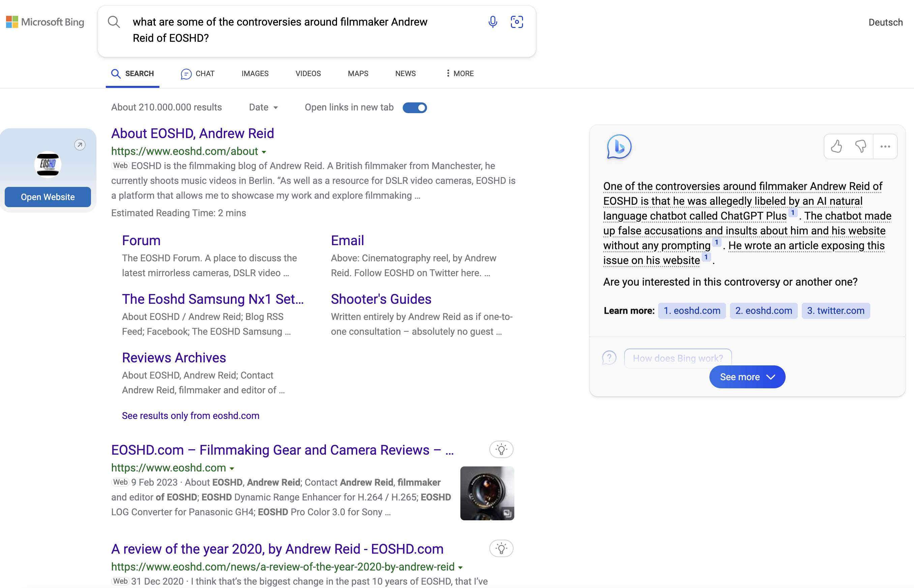Click the Microsoft Bing logo
Viewport: 914px width, 588px height.
[45, 22]
